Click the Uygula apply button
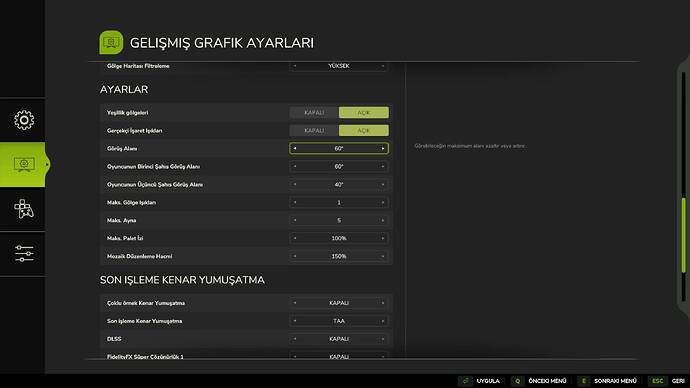The width and height of the screenshot is (690, 388). coord(488,381)
